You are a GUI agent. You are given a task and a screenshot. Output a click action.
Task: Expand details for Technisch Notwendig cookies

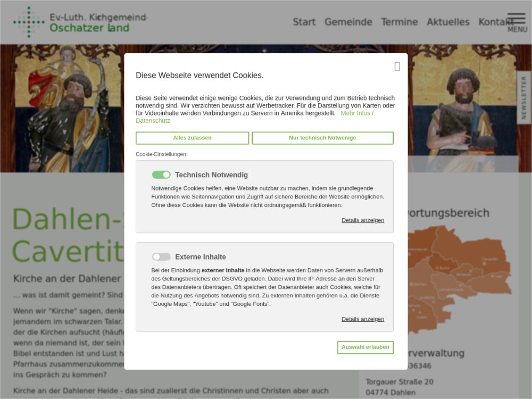362,220
